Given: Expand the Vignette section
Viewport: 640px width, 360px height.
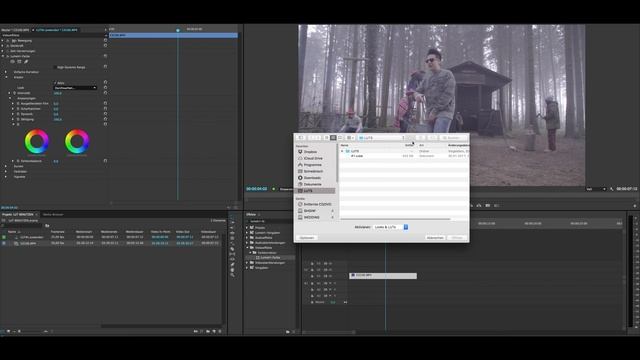Looking at the screenshot, I should point(6,177).
